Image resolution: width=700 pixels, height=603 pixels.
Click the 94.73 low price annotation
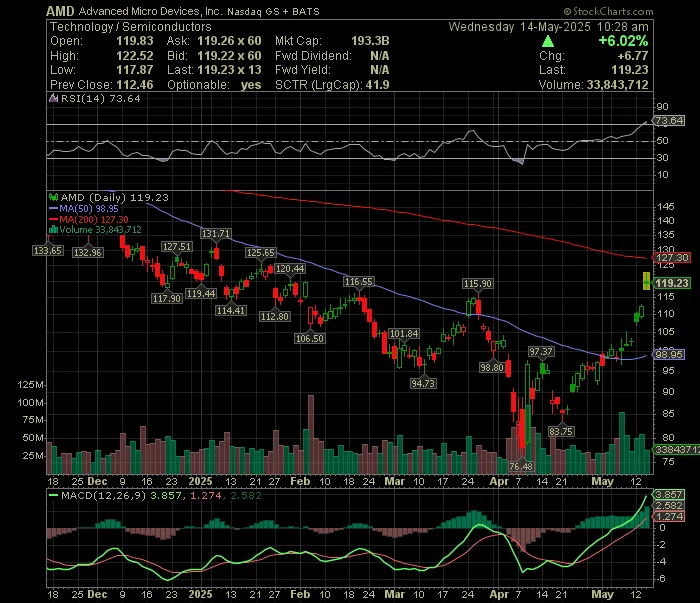(x=423, y=383)
